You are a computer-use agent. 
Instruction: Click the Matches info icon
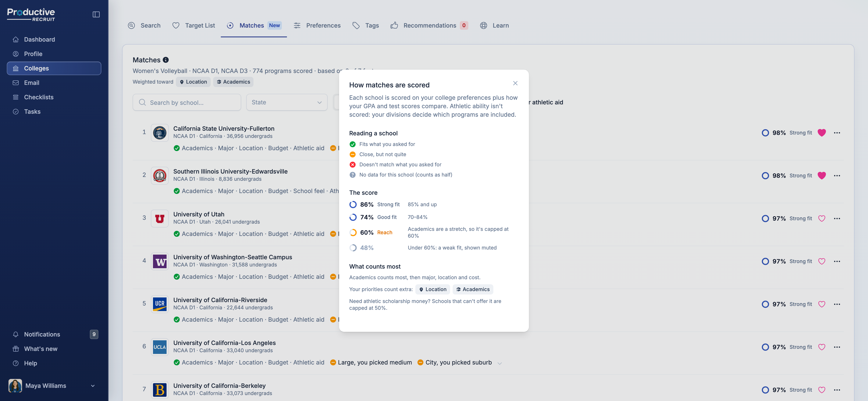point(166,60)
